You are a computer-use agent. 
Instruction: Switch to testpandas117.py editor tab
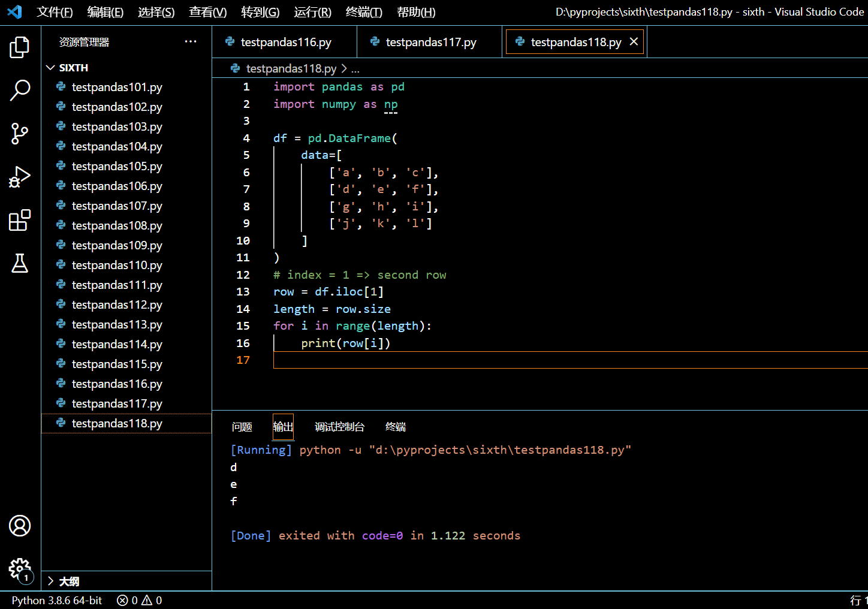coord(429,42)
